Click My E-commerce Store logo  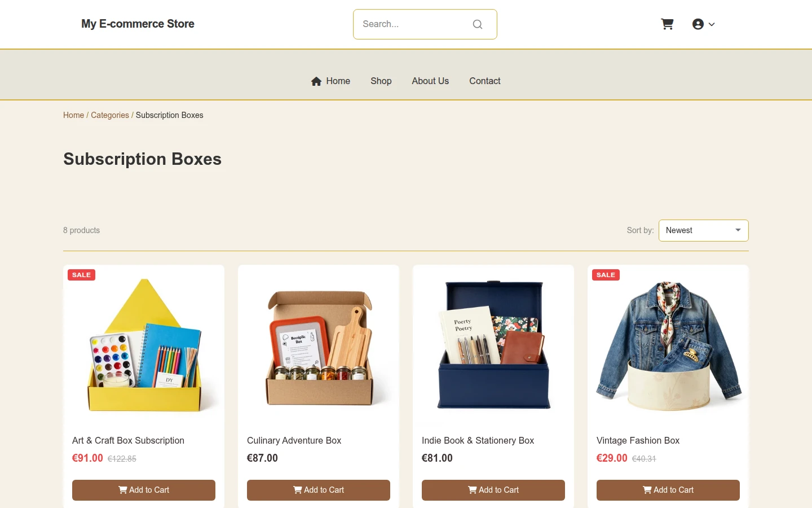[x=138, y=24]
